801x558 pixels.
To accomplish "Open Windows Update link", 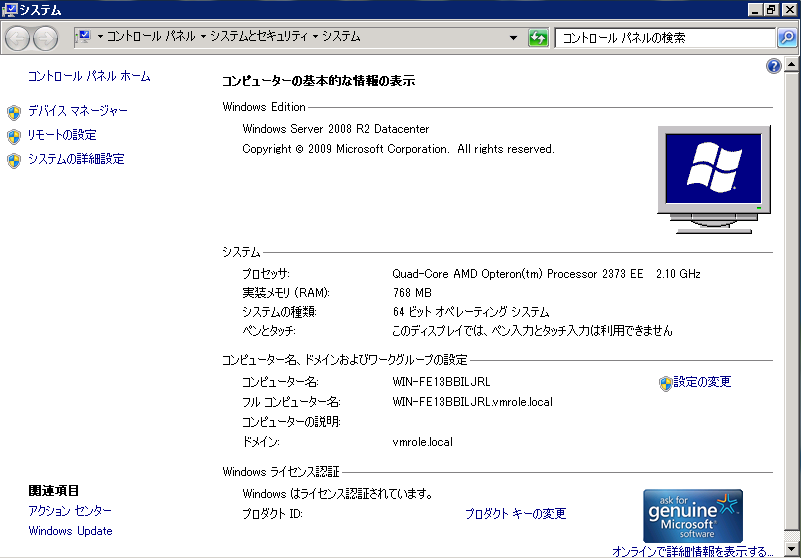I will tap(70, 531).
